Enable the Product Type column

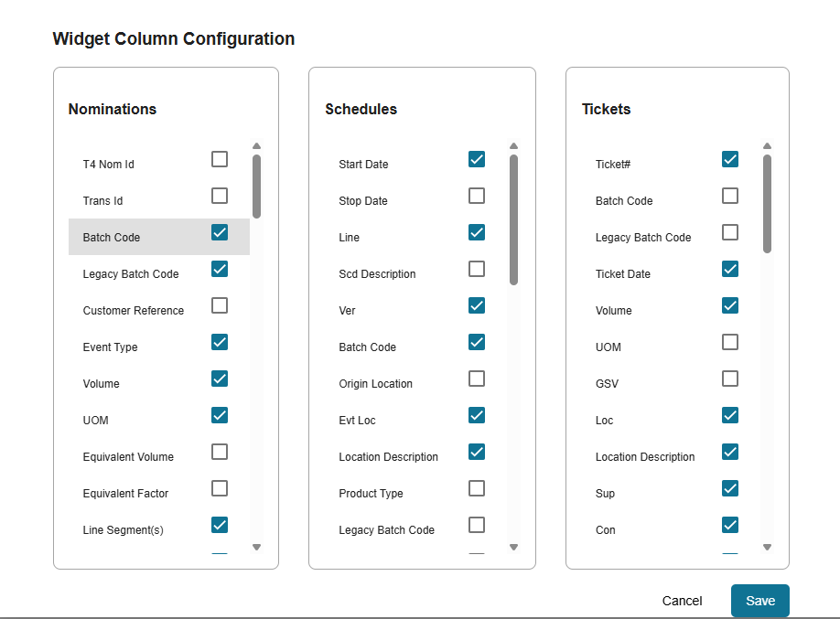(477, 489)
